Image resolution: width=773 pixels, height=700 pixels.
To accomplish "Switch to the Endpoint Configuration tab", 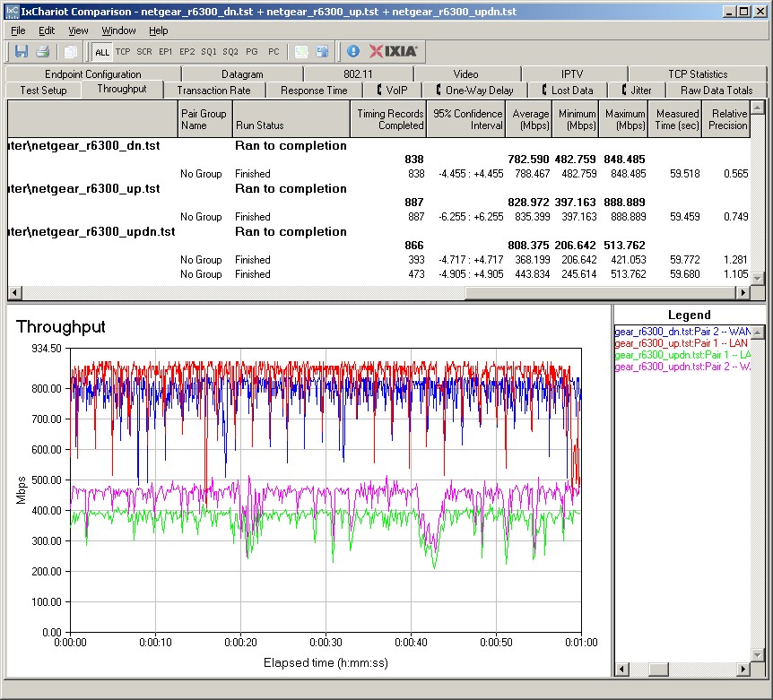I will pyautogui.click(x=93, y=73).
